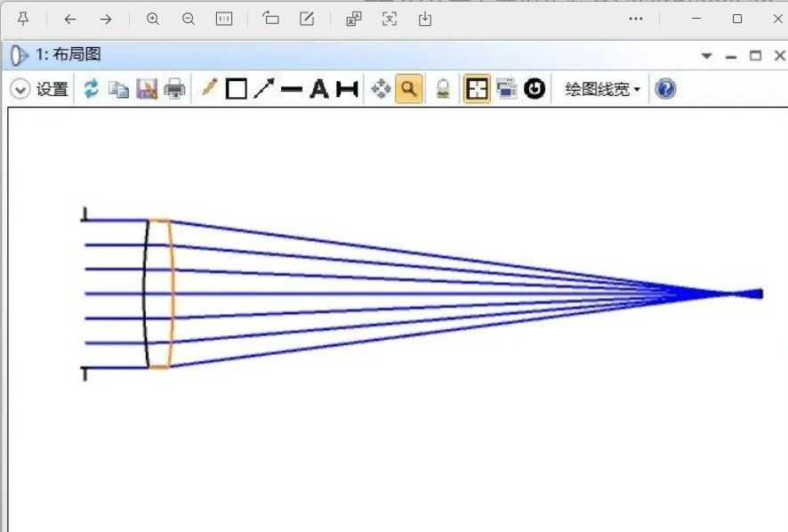Click the zoom in magnifier in top bar
The width and height of the screenshot is (788, 532).
(153, 19)
